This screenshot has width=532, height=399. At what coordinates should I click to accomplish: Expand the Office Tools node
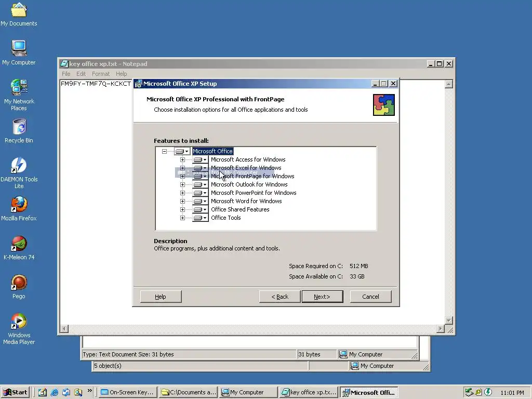click(182, 218)
